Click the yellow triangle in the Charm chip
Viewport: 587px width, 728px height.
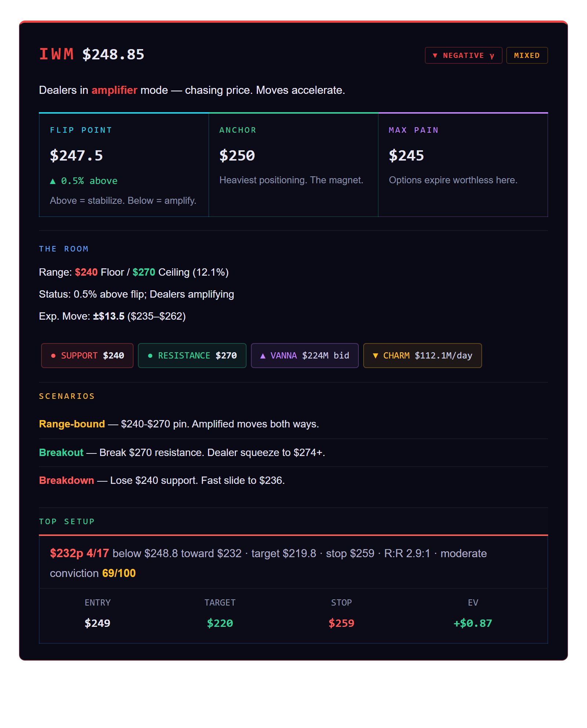coord(375,356)
